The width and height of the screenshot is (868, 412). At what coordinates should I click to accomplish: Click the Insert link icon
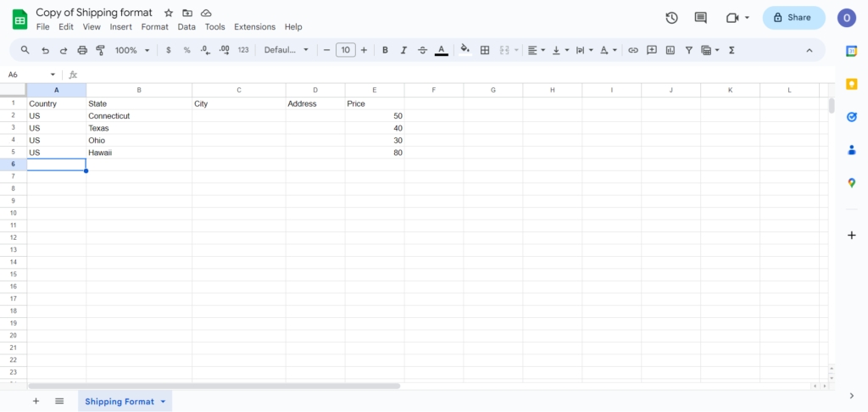tap(632, 50)
